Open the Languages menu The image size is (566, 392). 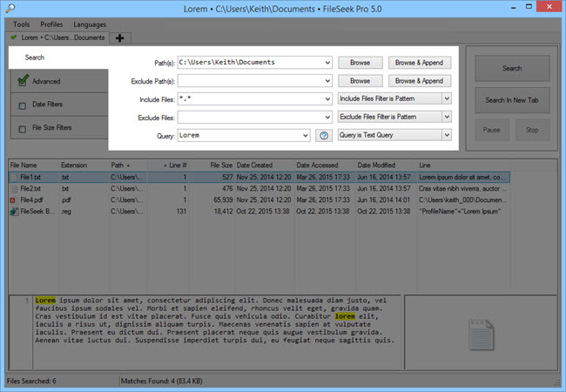90,24
